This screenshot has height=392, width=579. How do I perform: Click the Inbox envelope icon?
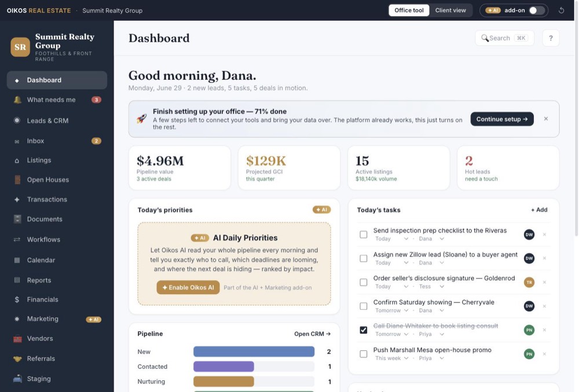[x=17, y=141]
